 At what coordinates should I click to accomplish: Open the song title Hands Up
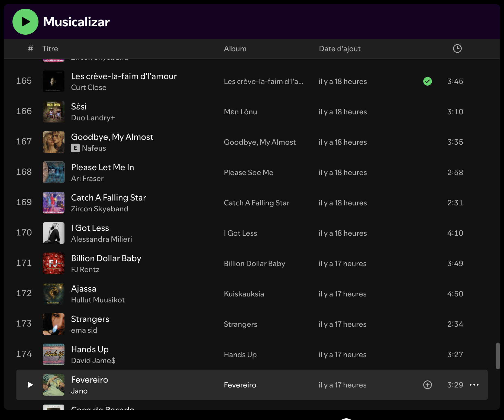pos(90,350)
